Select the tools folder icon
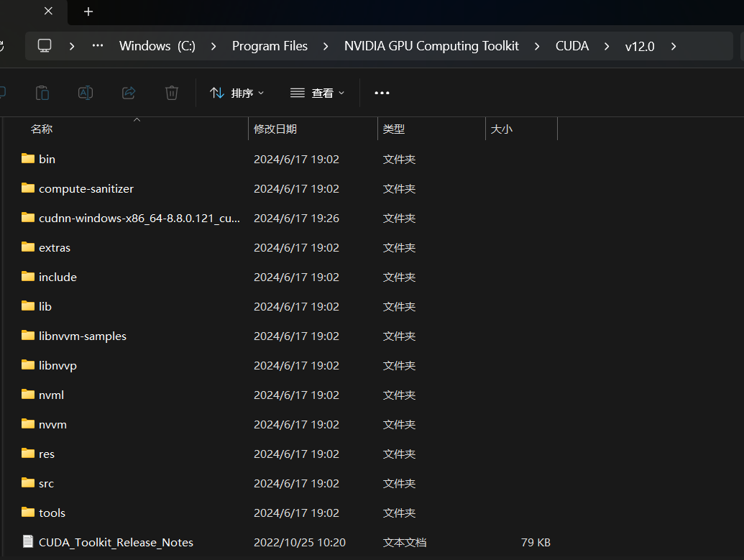This screenshot has height=560, width=744. point(28,512)
